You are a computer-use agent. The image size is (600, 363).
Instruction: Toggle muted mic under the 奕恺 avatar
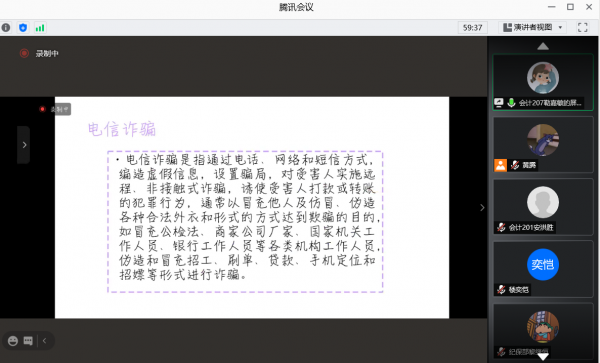click(501, 290)
